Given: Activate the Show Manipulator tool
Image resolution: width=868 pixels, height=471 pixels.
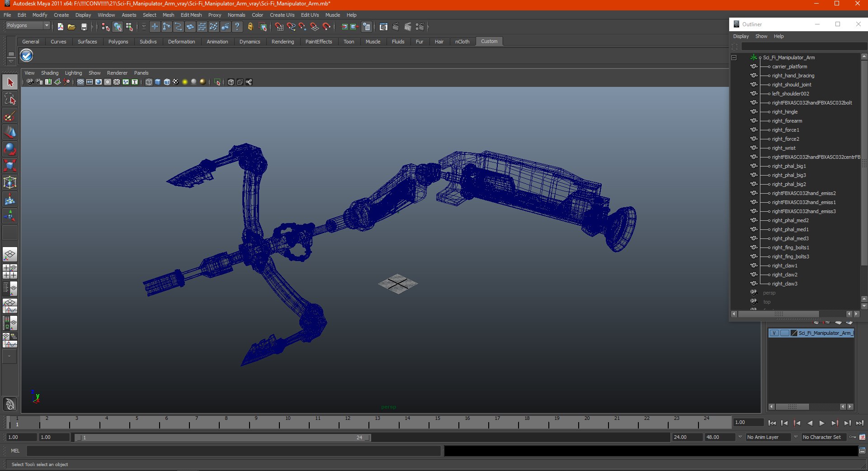Looking at the screenshot, I should [10, 216].
